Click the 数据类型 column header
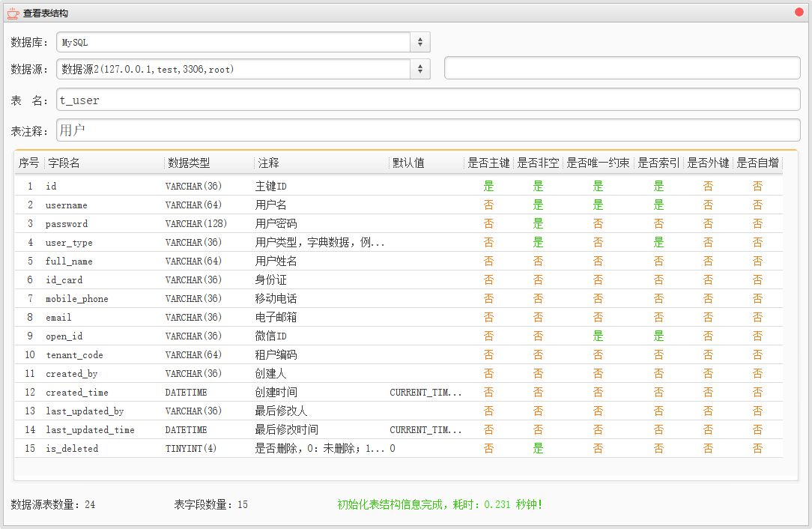The height and width of the screenshot is (529, 812). click(x=189, y=163)
